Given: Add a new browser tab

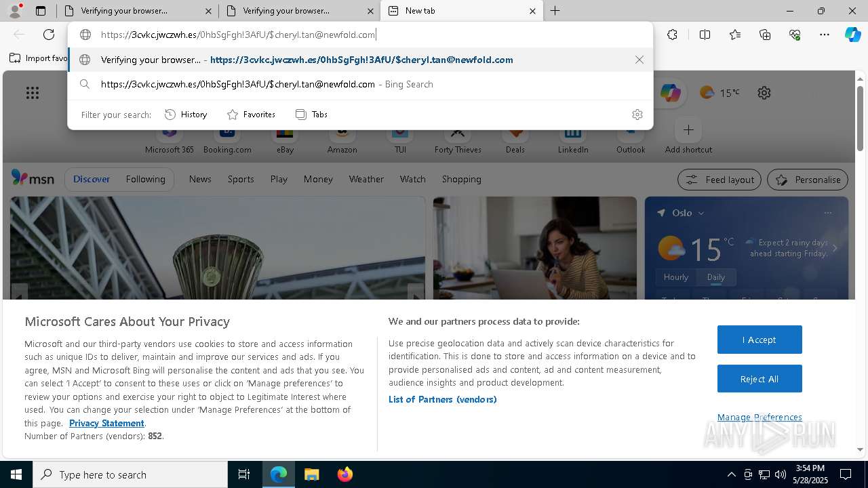Looking at the screenshot, I should [x=555, y=11].
